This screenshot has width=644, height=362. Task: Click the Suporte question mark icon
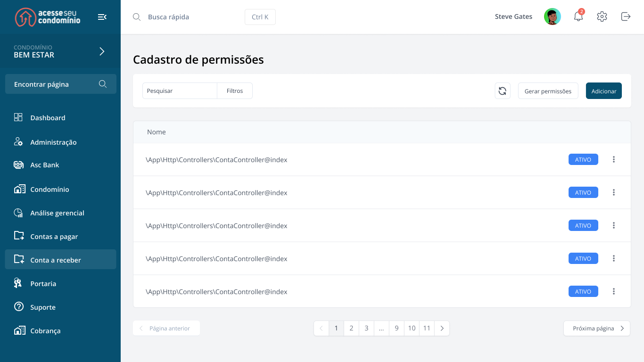click(x=19, y=306)
